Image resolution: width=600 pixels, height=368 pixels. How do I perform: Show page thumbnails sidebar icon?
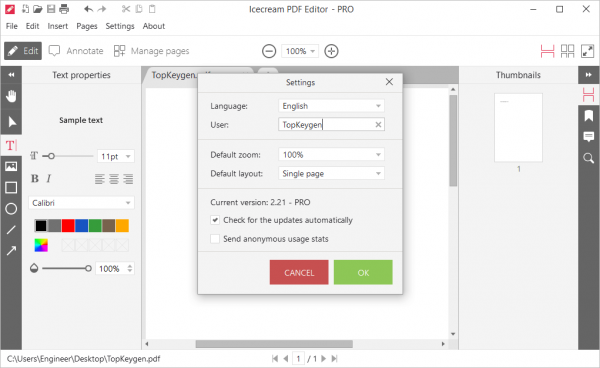(x=589, y=94)
